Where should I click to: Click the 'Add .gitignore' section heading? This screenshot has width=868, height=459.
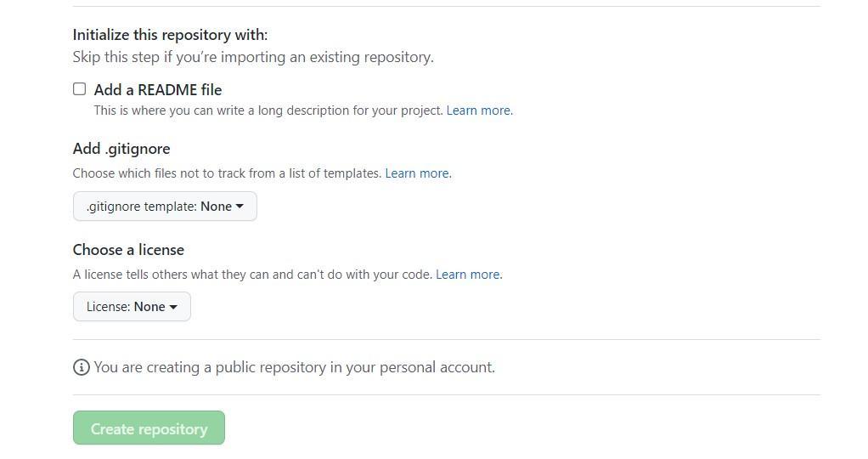[x=121, y=149]
